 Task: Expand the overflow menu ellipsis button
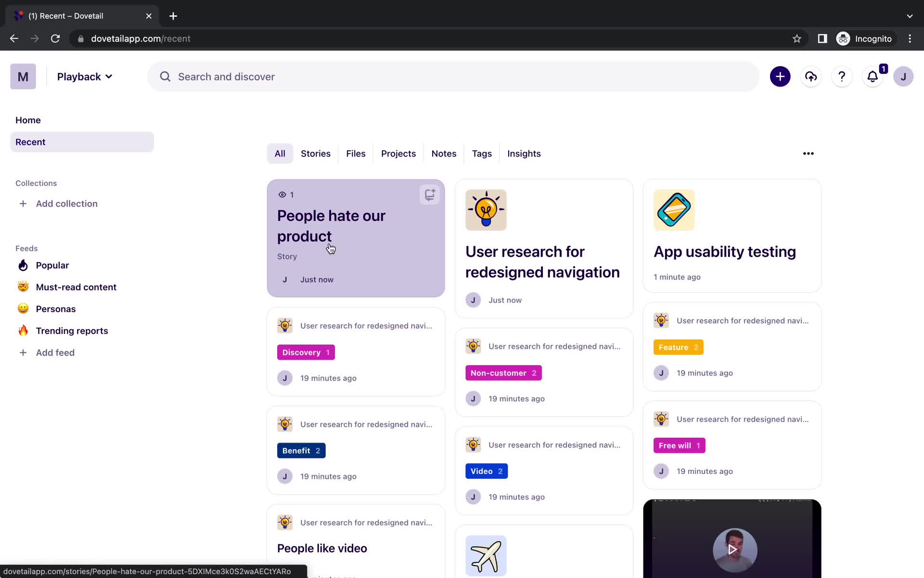809,153
